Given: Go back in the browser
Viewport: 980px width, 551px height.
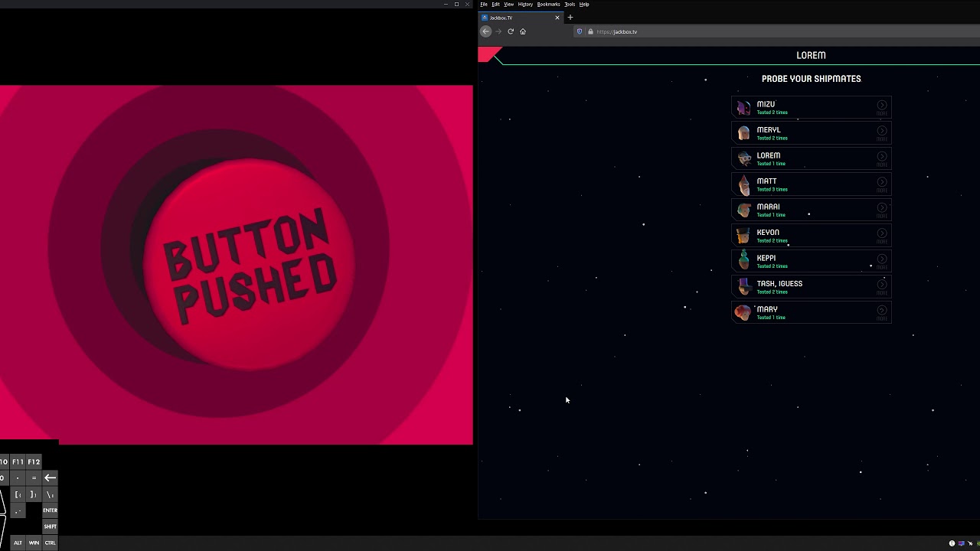Looking at the screenshot, I should pyautogui.click(x=485, y=31).
